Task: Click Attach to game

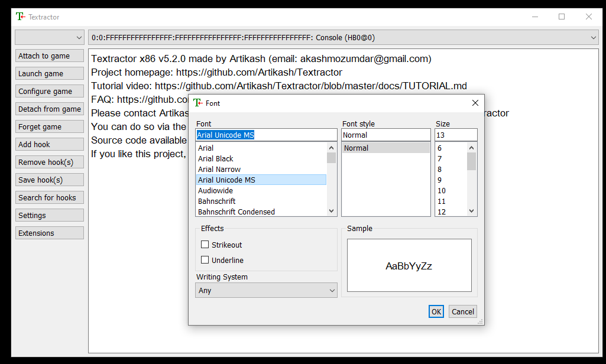Action: (x=49, y=56)
